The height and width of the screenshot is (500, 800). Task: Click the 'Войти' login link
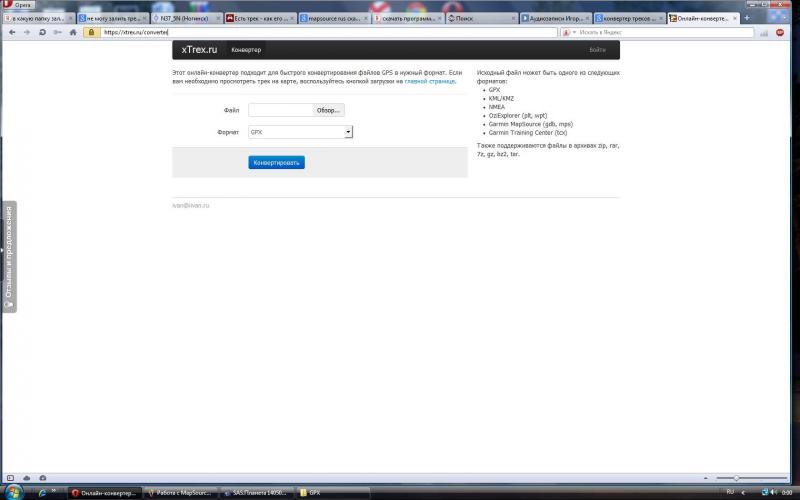coord(597,49)
